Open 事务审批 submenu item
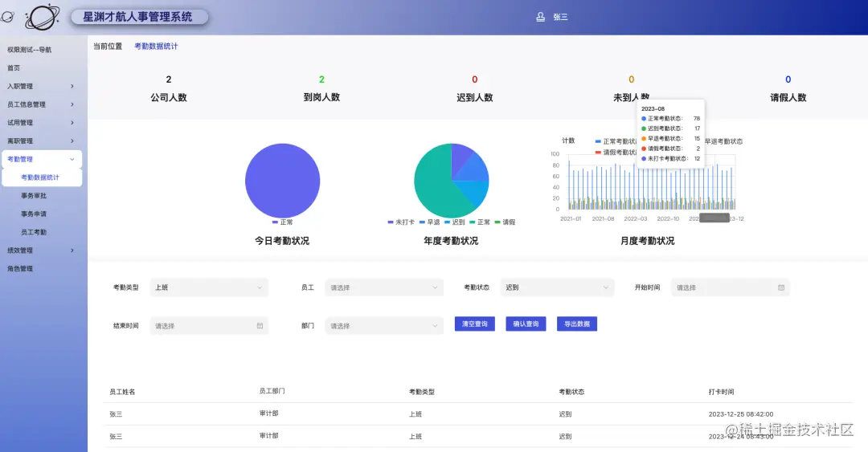The image size is (868, 452). point(34,196)
